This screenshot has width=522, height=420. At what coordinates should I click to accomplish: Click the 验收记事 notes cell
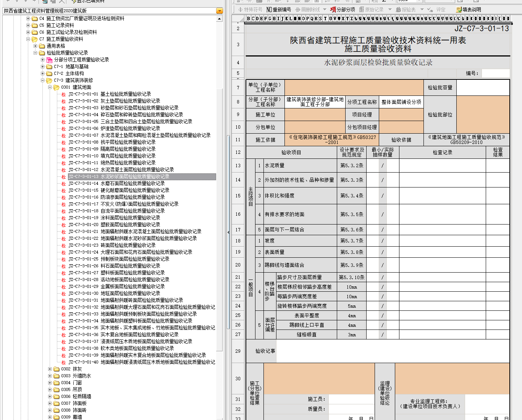(x=393, y=351)
